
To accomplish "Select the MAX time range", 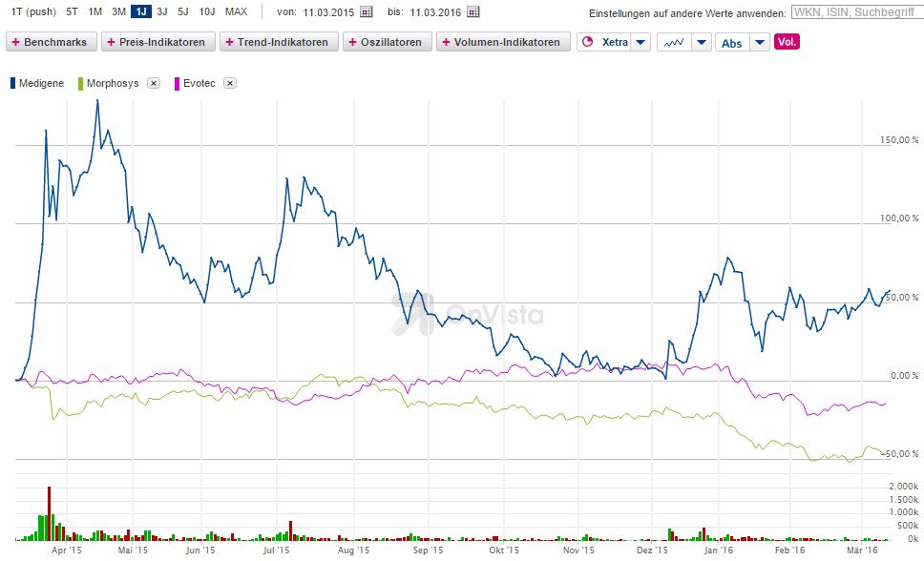I will (x=237, y=11).
